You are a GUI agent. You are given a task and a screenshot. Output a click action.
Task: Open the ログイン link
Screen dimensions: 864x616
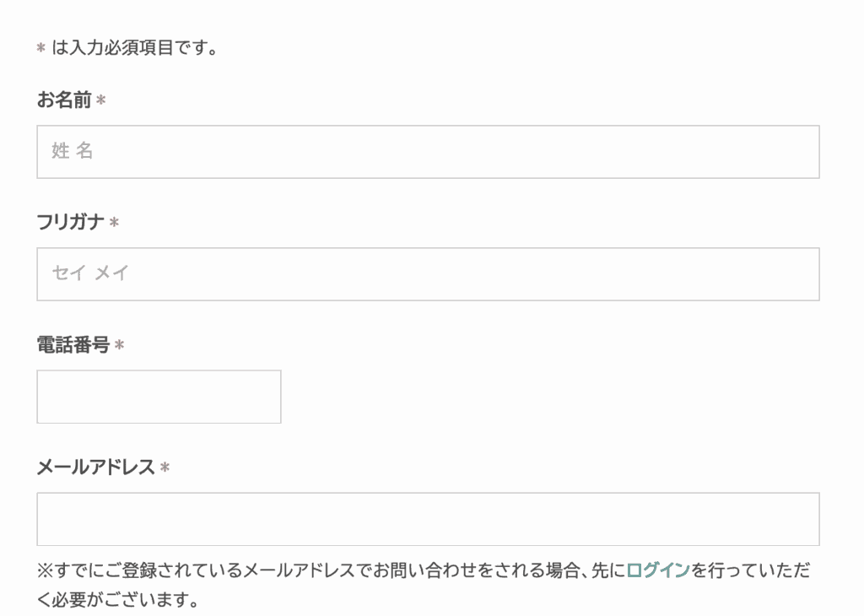658,570
